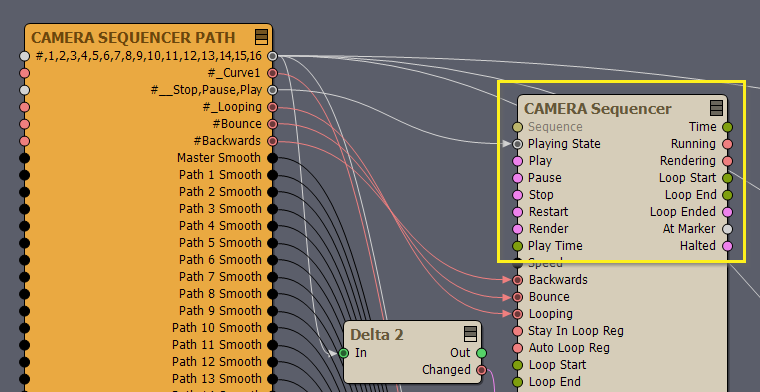Toggle the Backwards input port on CAMERA Sequencer
760x392 pixels.
518,280
